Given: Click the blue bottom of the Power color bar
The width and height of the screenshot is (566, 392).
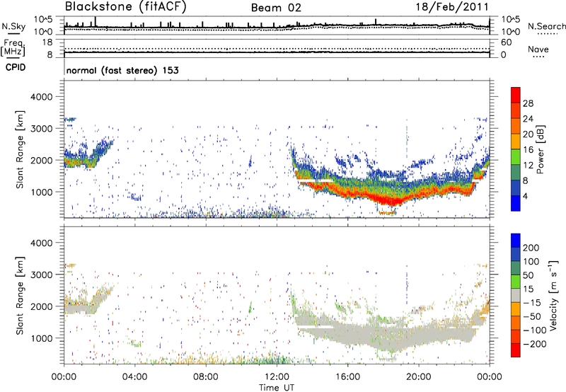Looking at the screenshot, I should (516, 203).
